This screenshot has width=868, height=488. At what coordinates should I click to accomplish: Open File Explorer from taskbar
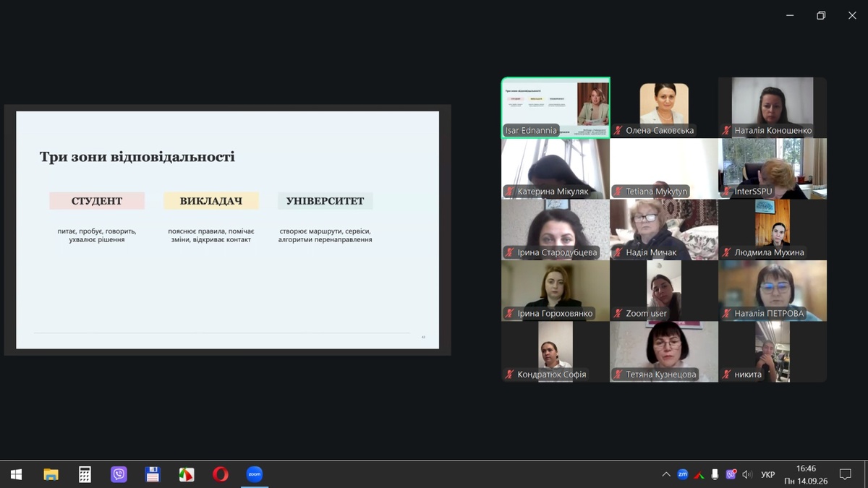tap(51, 474)
